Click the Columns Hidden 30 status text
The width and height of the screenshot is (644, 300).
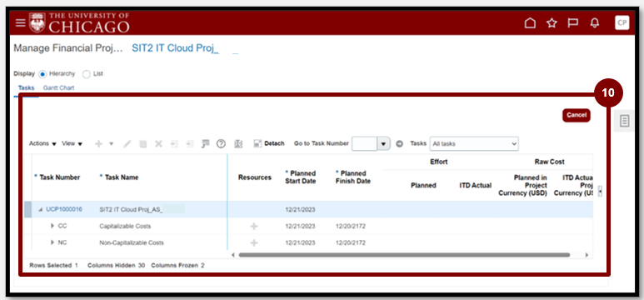pyautogui.click(x=117, y=266)
